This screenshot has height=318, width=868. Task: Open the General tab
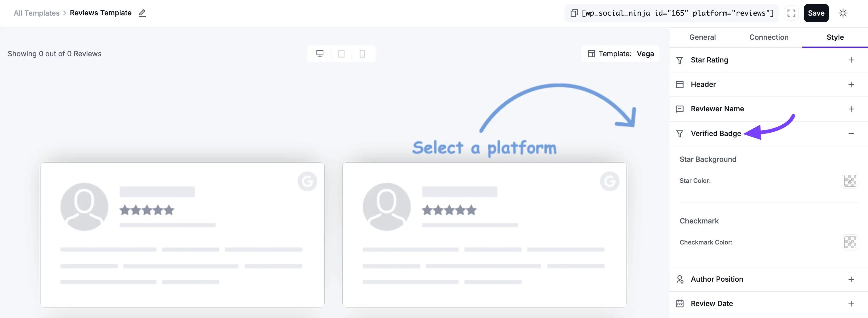coord(702,37)
